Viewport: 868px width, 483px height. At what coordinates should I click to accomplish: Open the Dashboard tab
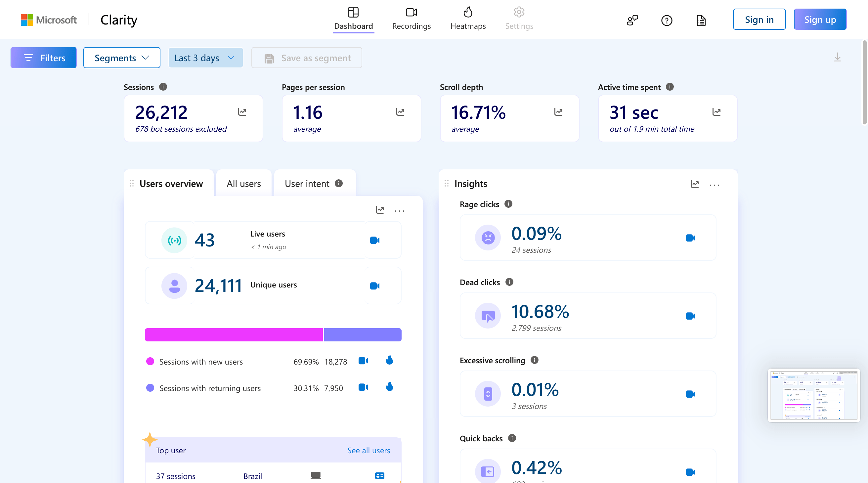(353, 19)
